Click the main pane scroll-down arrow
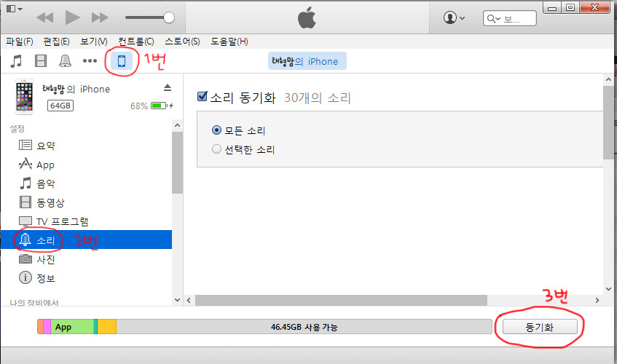 608,289
